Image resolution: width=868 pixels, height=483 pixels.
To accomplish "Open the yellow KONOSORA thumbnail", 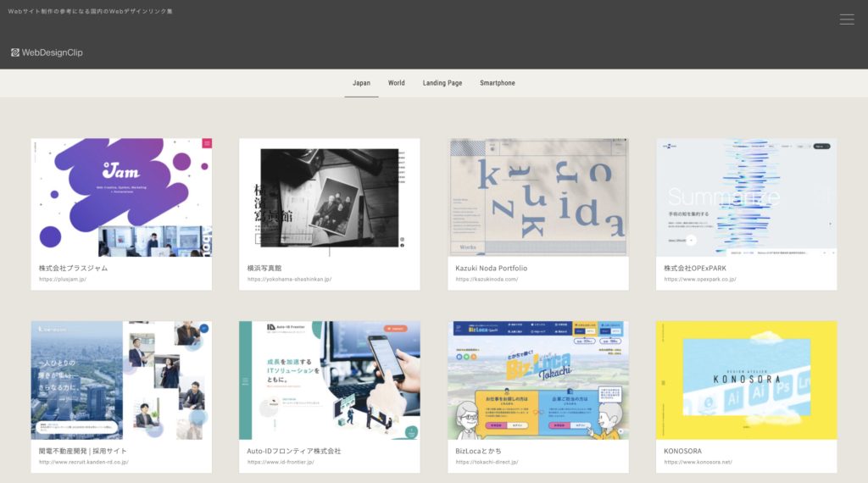I will pos(746,380).
